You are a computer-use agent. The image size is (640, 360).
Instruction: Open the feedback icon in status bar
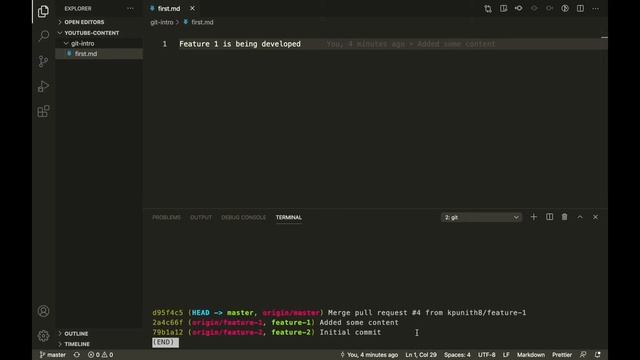(x=583, y=355)
